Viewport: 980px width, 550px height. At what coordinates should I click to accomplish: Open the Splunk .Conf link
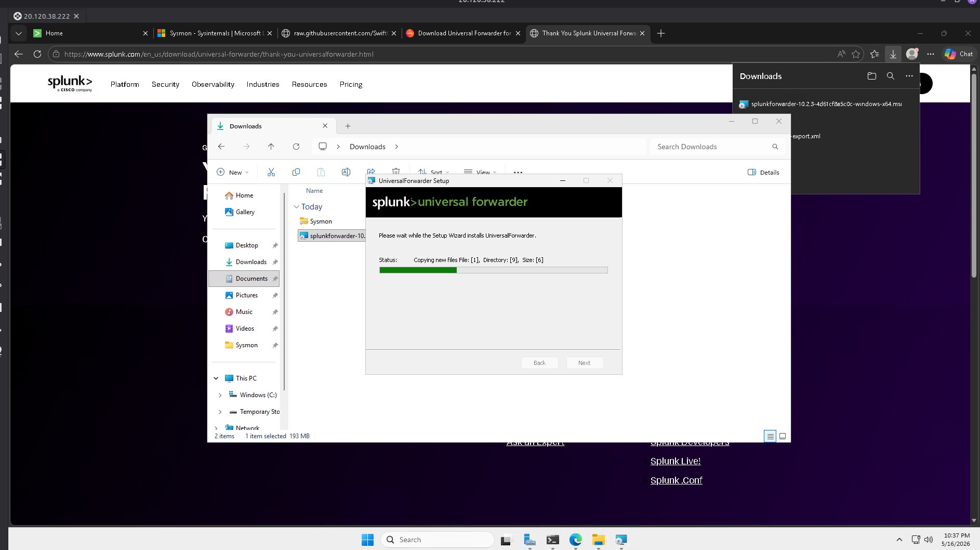tap(677, 480)
